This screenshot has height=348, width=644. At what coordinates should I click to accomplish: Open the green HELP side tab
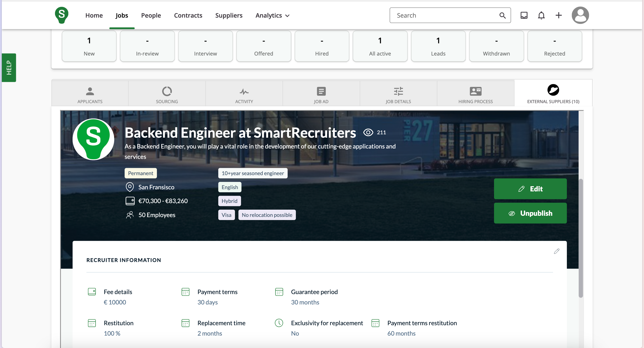tap(9, 67)
